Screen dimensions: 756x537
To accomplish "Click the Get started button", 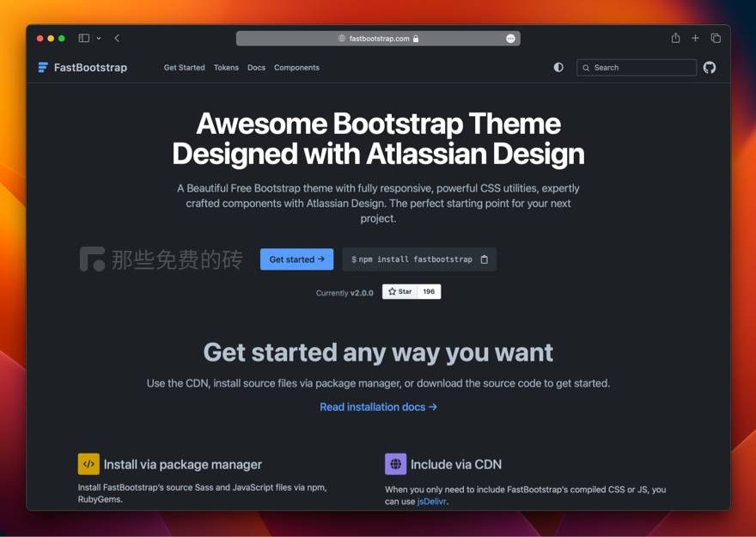I will (296, 259).
